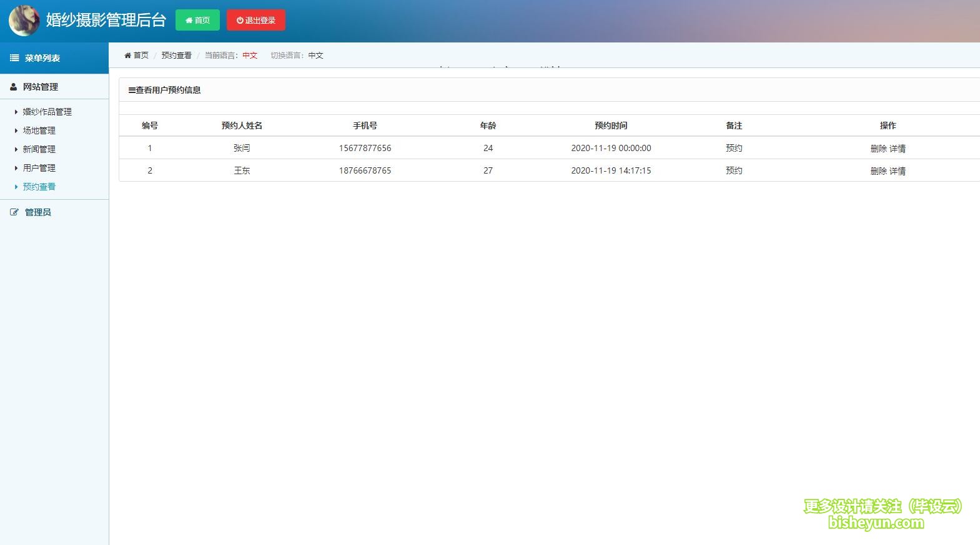Click the admin avatar picture
Screen dimensions: 980x545
click(x=24, y=21)
